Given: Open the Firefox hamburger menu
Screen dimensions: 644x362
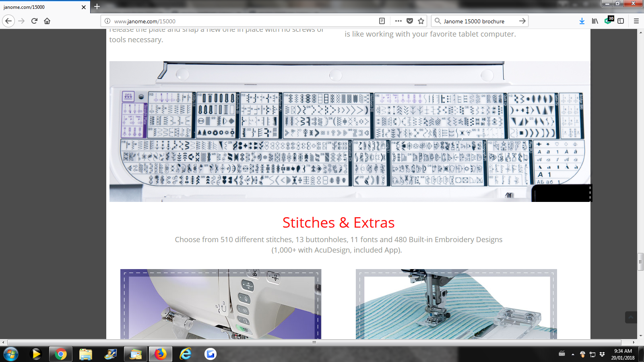Looking at the screenshot, I should (x=636, y=21).
